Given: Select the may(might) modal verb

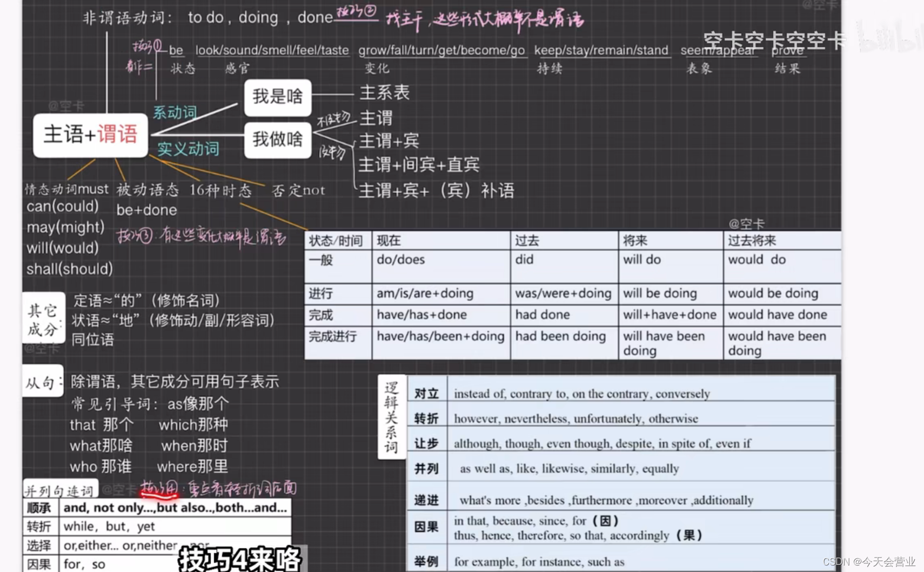Looking at the screenshot, I should pos(65,227).
